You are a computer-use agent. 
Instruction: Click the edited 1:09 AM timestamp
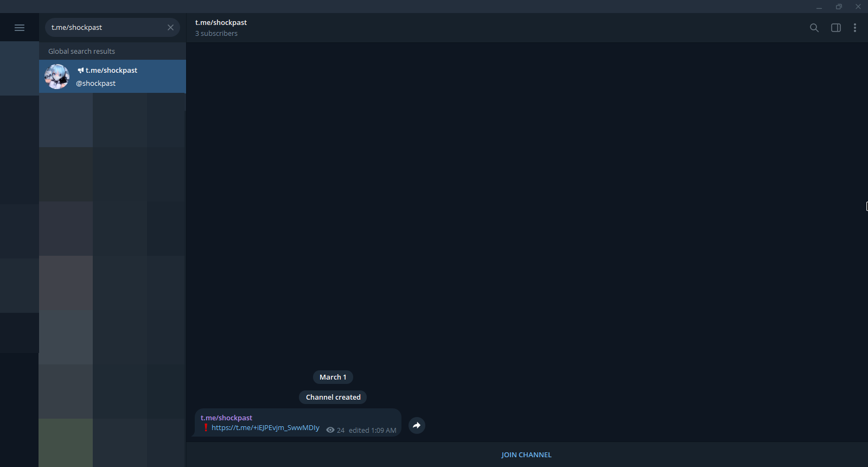[x=372, y=430]
